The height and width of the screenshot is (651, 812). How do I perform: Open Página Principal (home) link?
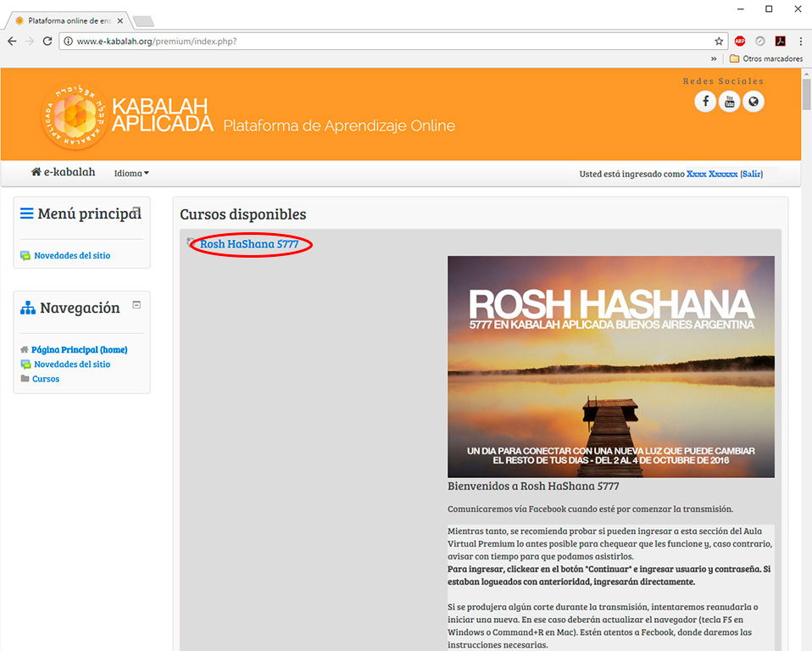coord(79,349)
